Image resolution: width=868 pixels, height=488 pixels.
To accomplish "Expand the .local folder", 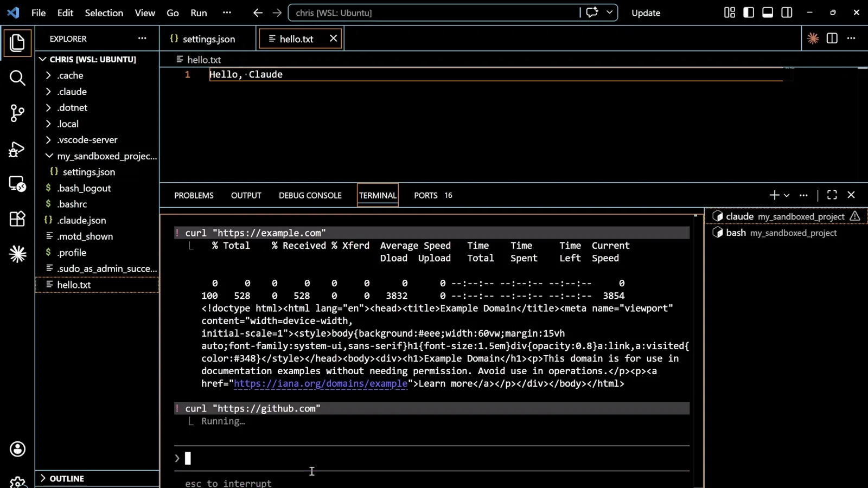I will point(98,124).
